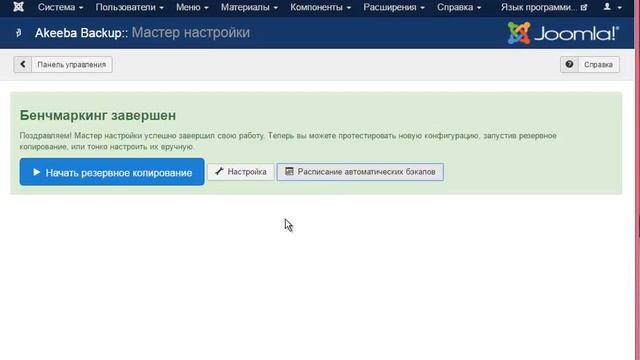The image size is (640, 360).
Task: Click the question mark help icon
Action: pos(569,64)
